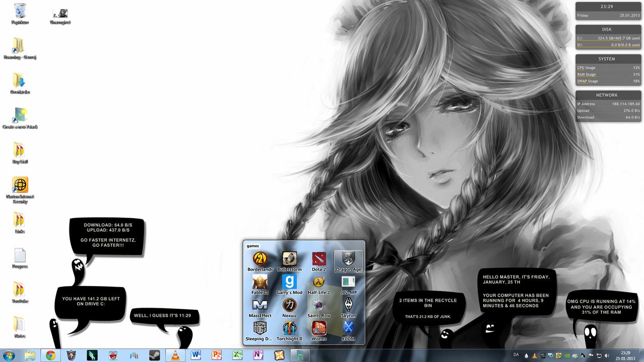644x362 pixels.
Task: Open Microsoft Word from the taskbar
Action: (x=196, y=355)
